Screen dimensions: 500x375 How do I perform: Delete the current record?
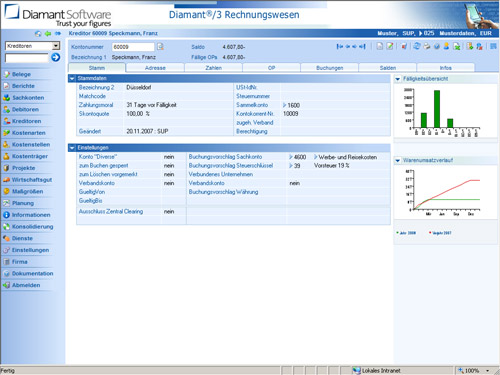pyautogui.click(x=404, y=46)
